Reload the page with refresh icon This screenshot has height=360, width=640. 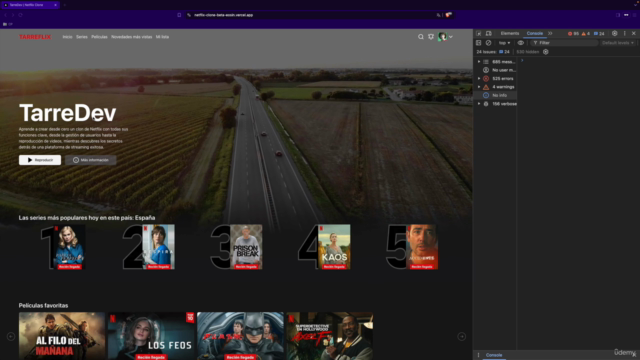click(x=20, y=15)
